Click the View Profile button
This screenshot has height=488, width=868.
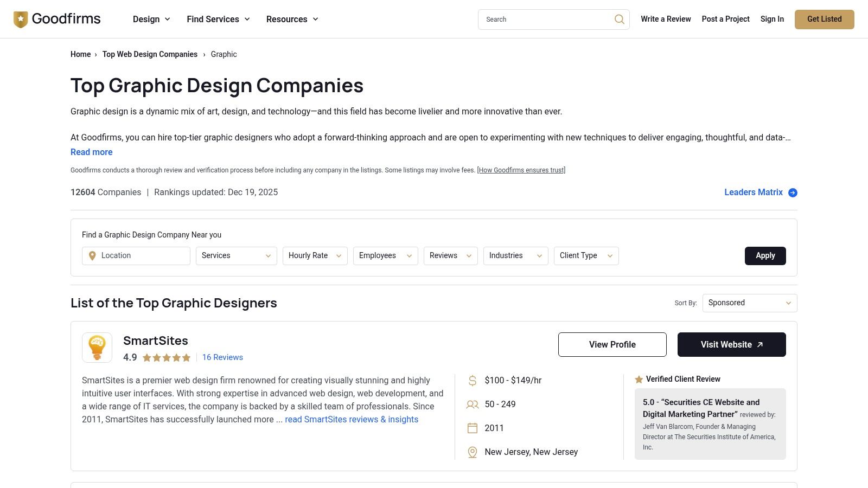point(612,344)
